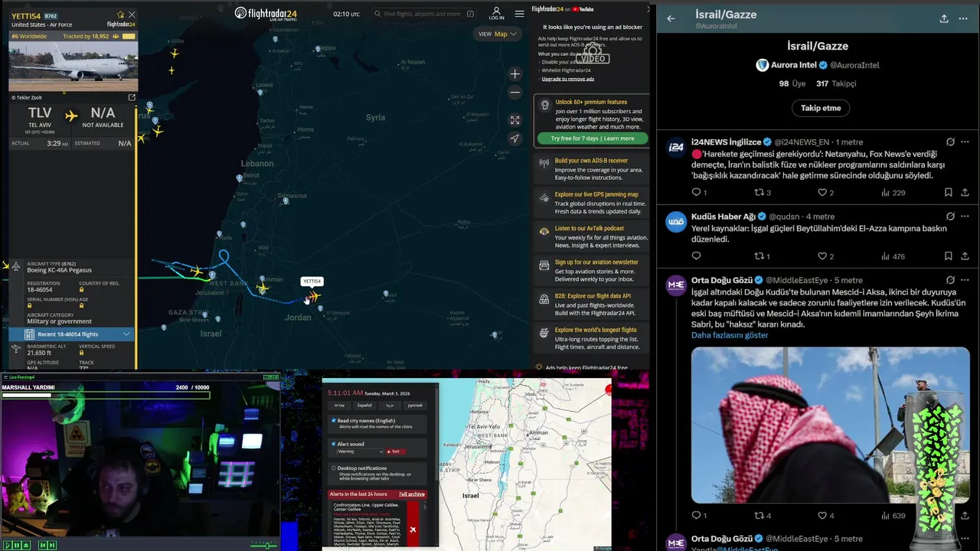Toggle fullscreen map view icon

pyautogui.click(x=515, y=120)
